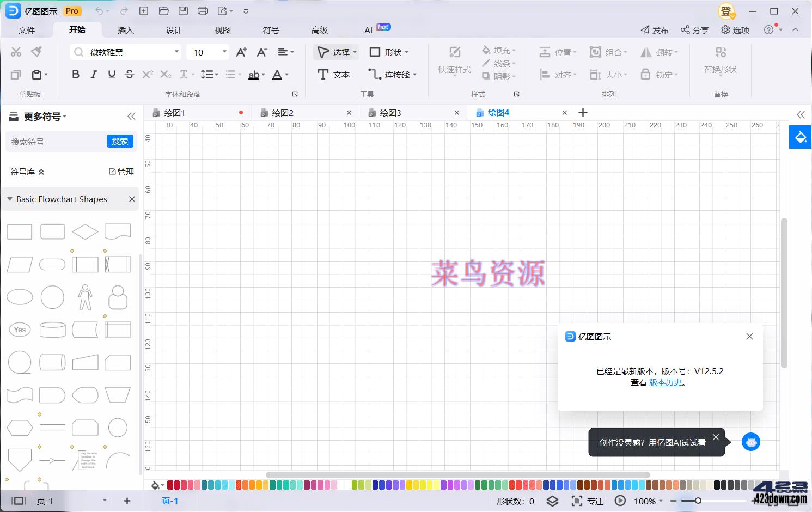
Task: Select the 文本 text tool
Action: tap(334, 75)
